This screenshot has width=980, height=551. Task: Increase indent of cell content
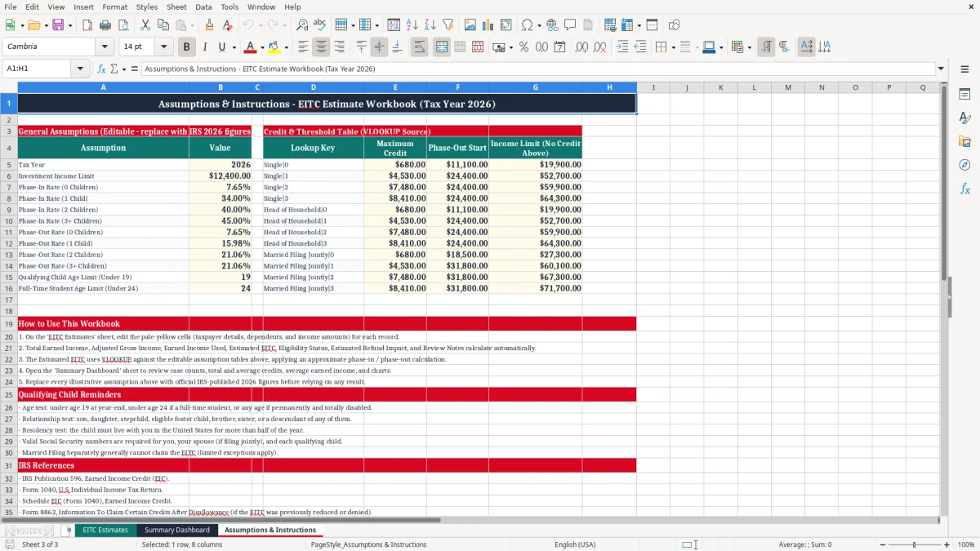(x=622, y=47)
